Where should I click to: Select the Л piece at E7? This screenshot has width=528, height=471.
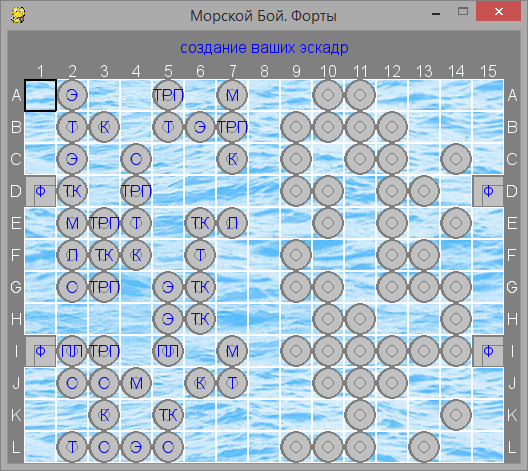(x=232, y=223)
